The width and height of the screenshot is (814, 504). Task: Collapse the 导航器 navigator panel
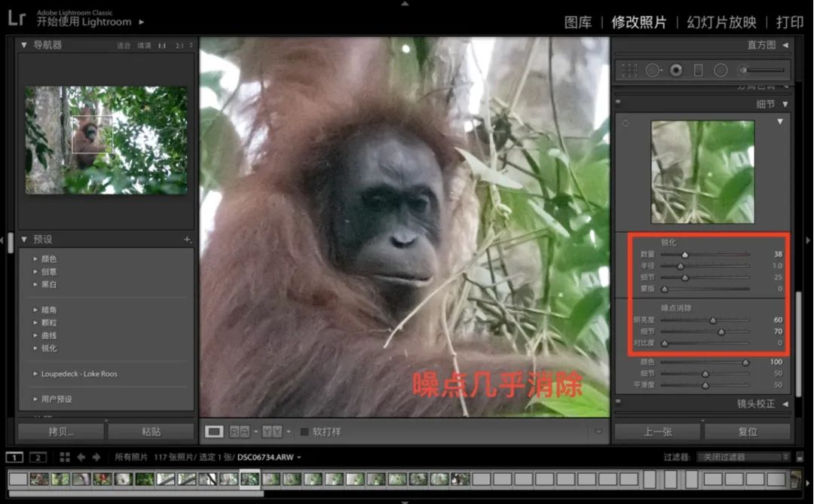point(24,45)
